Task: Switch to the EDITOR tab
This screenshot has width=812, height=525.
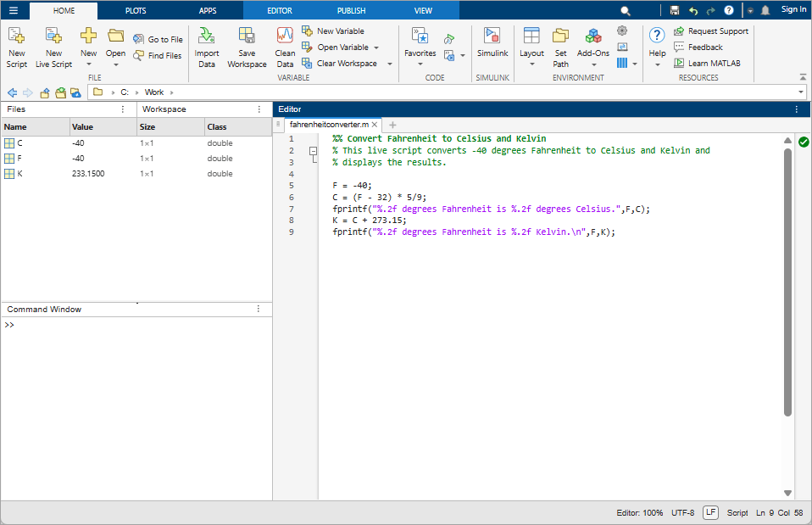Action: 280,10
